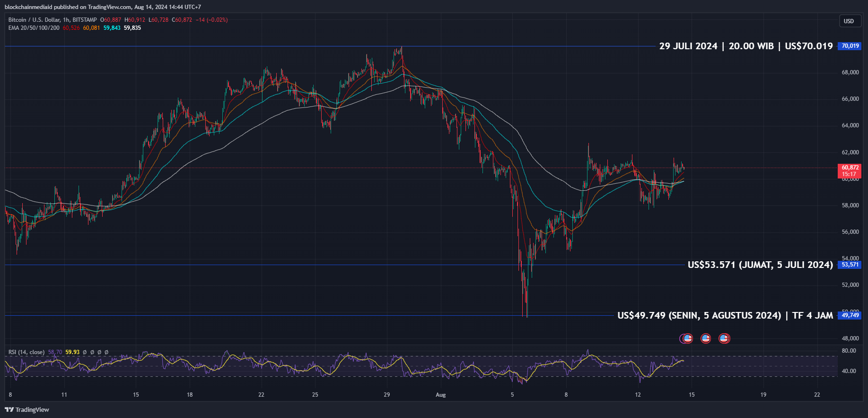Click the 12 date label on time axis
The height and width of the screenshot is (418, 868).
[638, 395]
